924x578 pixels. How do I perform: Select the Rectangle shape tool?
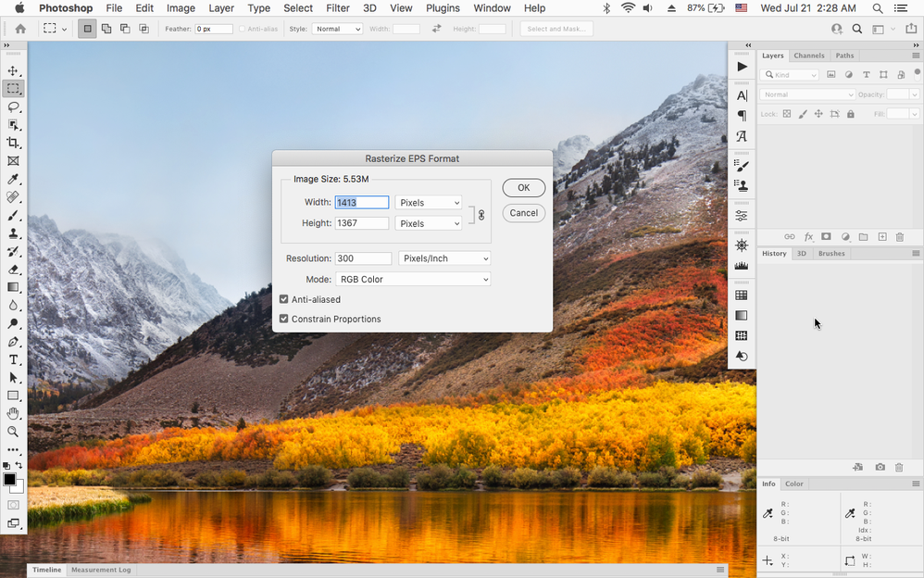point(13,396)
